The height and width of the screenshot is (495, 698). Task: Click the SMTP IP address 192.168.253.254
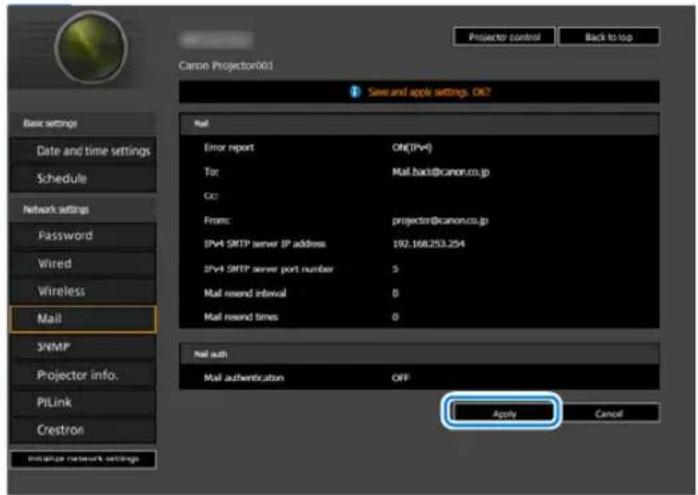coord(428,243)
